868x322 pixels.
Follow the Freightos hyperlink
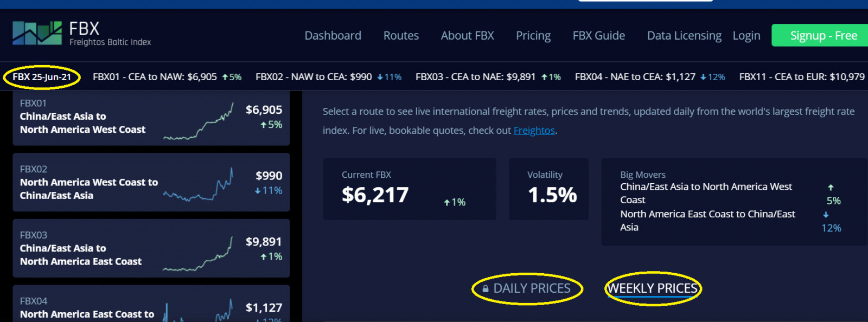point(534,131)
